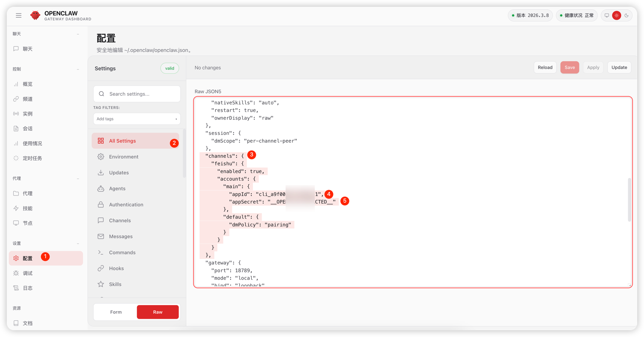Image resolution: width=644 pixels, height=337 pixels.
Task: Select the Agents settings category
Action: point(117,189)
